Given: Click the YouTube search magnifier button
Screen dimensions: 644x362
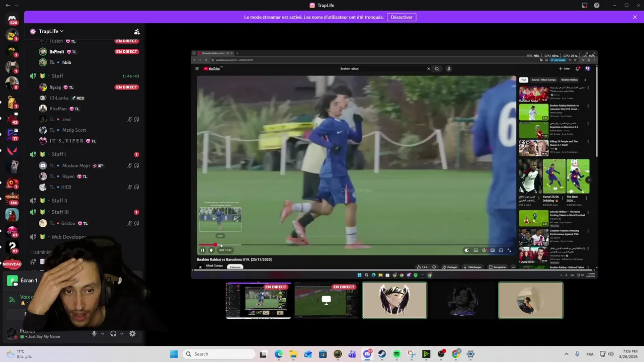Looking at the screenshot, I should tap(437, 69).
